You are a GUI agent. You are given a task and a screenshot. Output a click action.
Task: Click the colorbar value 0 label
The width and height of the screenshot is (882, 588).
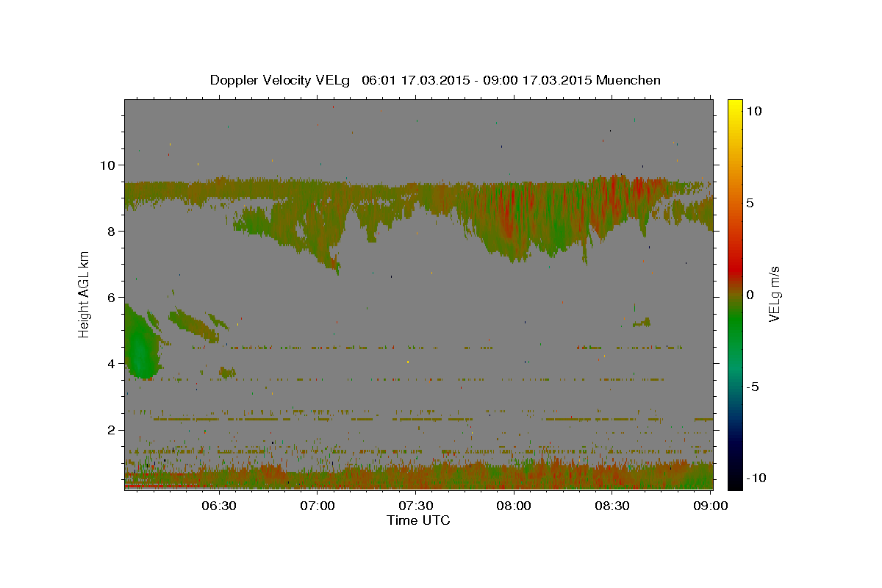pos(750,295)
